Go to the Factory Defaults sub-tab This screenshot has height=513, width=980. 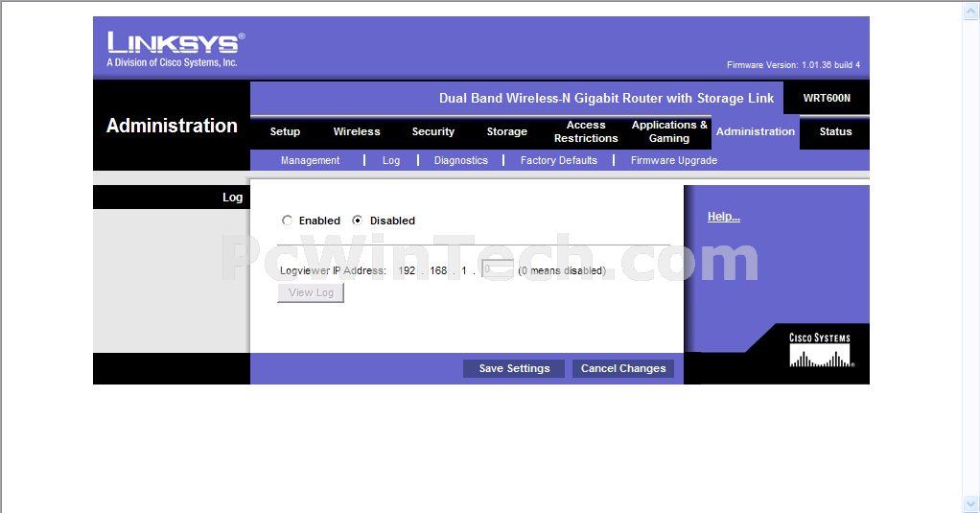(x=559, y=160)
